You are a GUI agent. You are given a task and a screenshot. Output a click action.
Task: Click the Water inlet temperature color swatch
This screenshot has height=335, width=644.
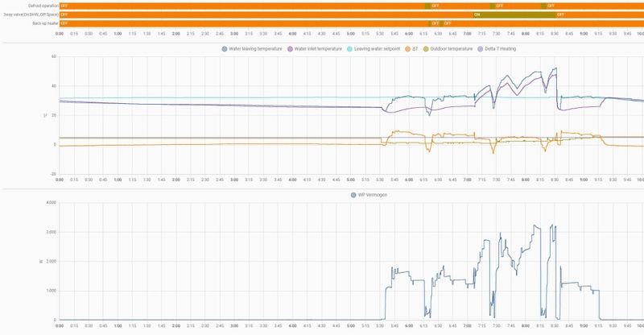pos(290,49)
